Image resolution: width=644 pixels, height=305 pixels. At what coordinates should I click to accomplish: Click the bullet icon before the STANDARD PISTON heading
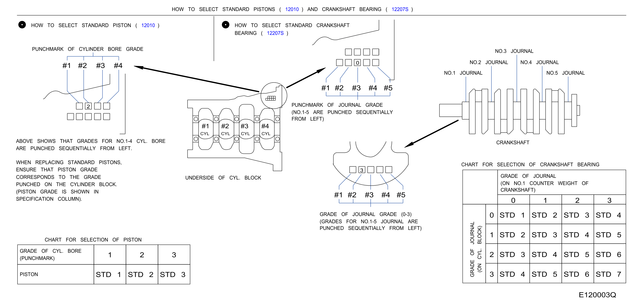pos(22,25)
